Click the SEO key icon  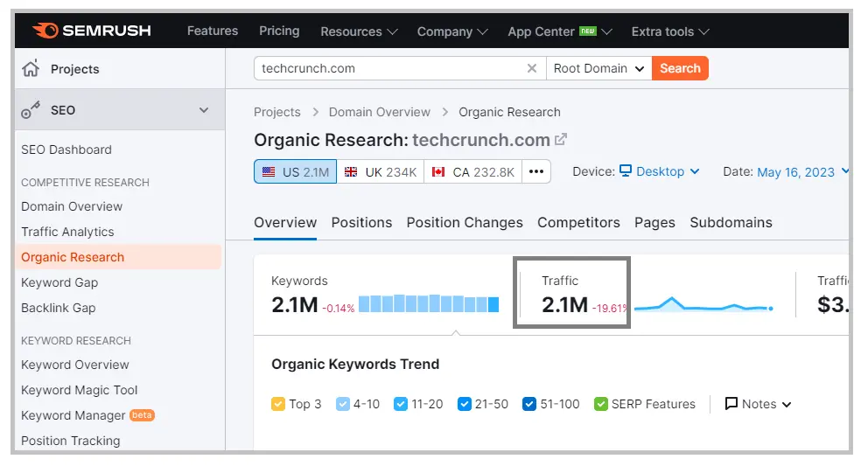coord(31,110)
